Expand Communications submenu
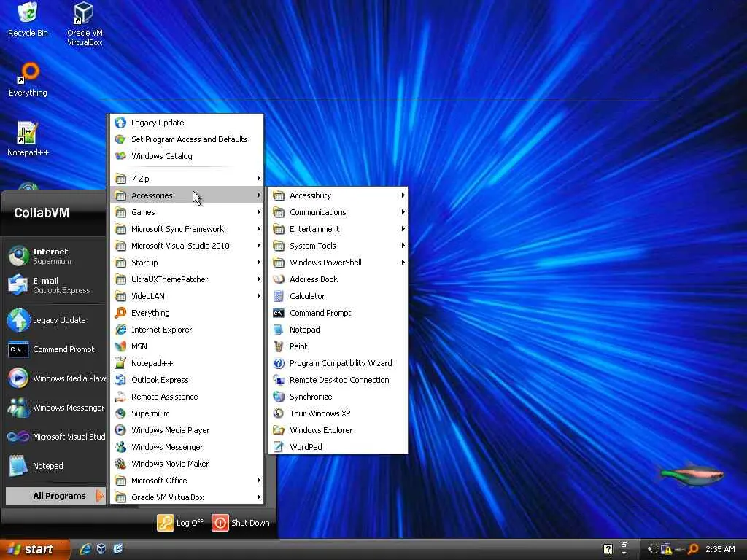The width and height of the screenshot is (747, 560). pyautogui.click(x=338, y=212)
